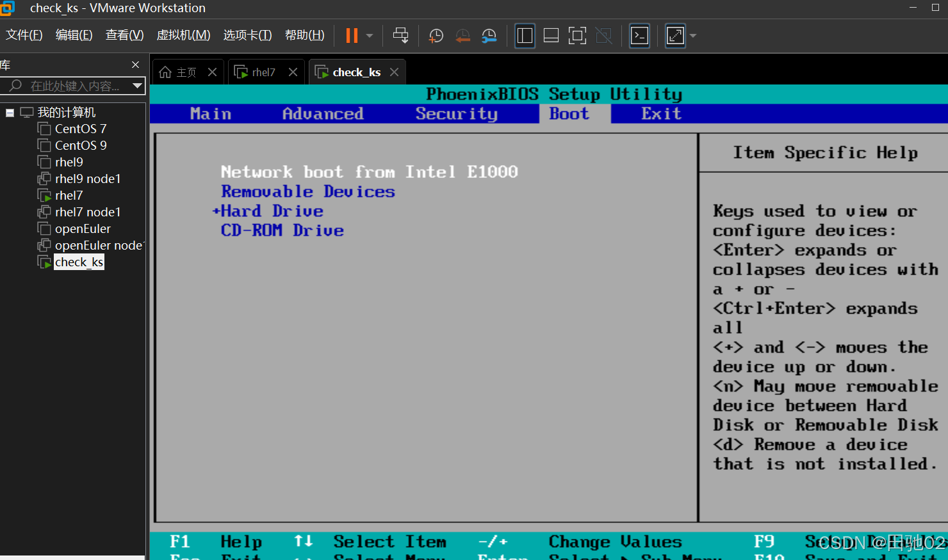Click the Security BIOS menu
Image resolution: width=948 pixels, height=560 pixels.
456,114
